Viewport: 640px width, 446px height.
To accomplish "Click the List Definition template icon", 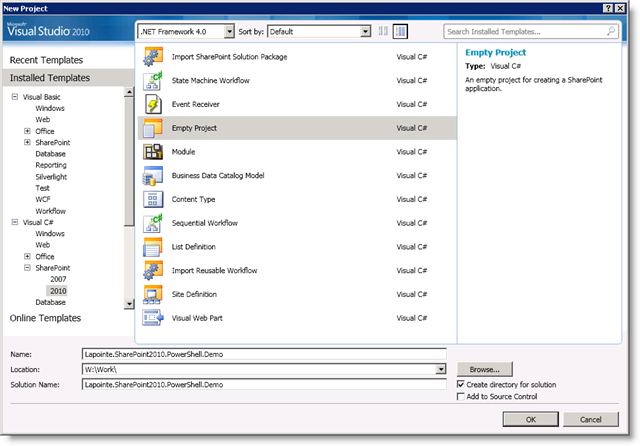I will [x=153, y=246].
